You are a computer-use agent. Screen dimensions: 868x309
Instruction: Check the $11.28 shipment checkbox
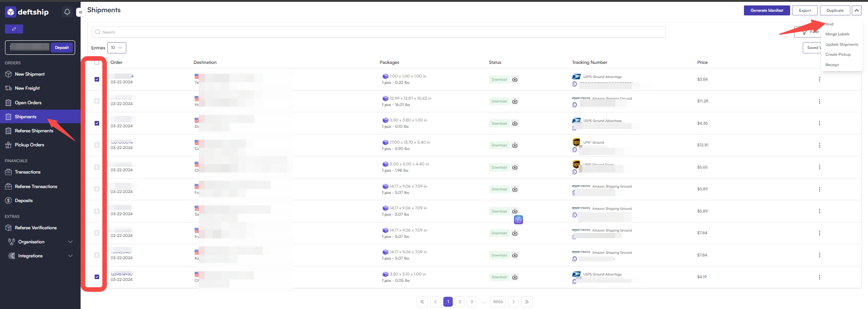point(97,101)
